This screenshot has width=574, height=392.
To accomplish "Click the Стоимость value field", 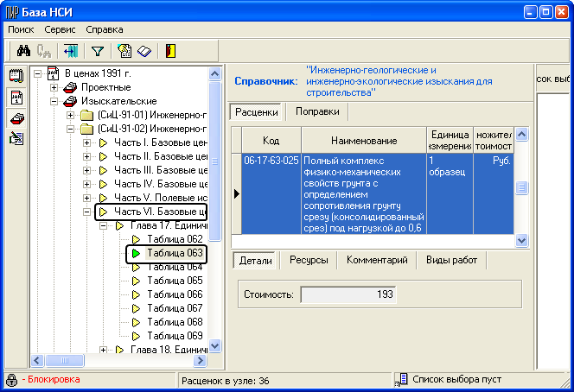I will pos(348,295).
